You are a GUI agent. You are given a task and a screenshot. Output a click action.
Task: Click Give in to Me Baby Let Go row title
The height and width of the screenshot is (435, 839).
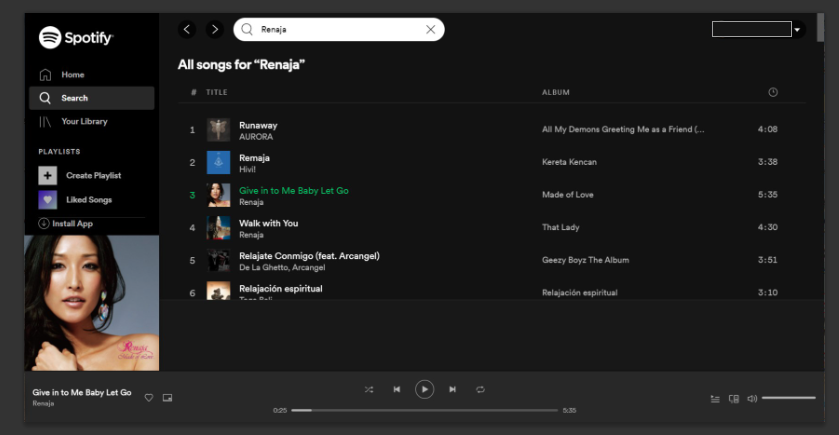coord(294,190)
